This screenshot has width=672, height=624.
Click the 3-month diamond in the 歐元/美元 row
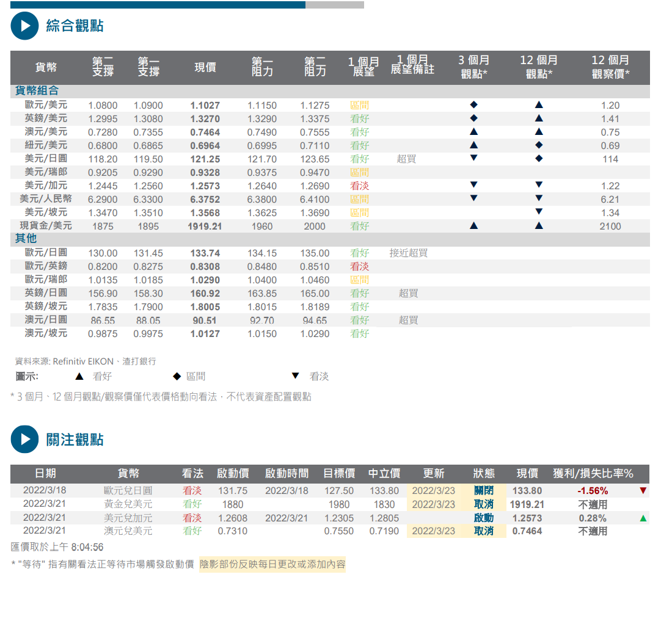pos(473,104)
